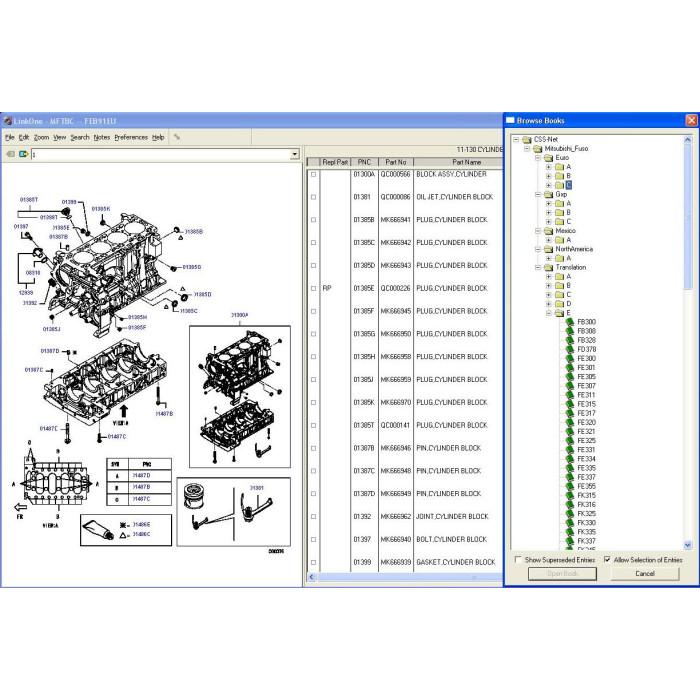Click the green book icon for FD378
The image size is (700, 700).
[570, 350]
